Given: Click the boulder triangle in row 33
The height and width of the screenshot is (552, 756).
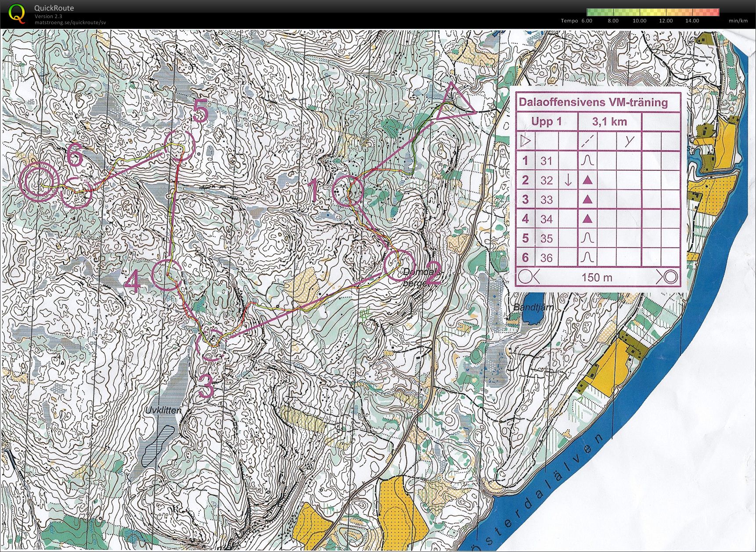Looking at the screenshot, I should click(x=587, y=199).
